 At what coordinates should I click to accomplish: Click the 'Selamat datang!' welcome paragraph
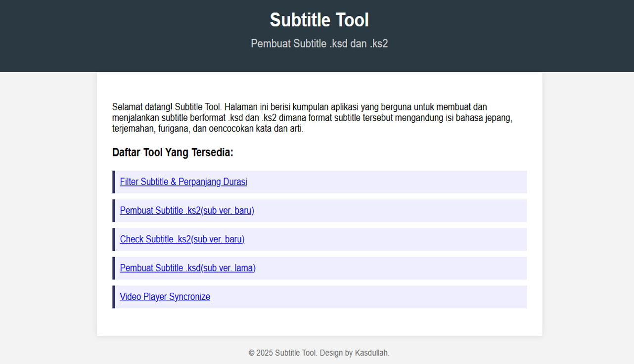click(312, 118)
